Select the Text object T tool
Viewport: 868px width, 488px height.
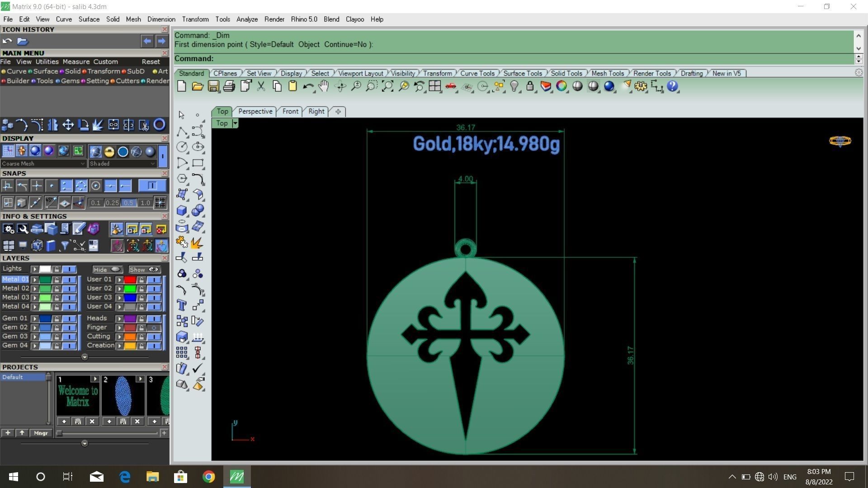[182, 305]
